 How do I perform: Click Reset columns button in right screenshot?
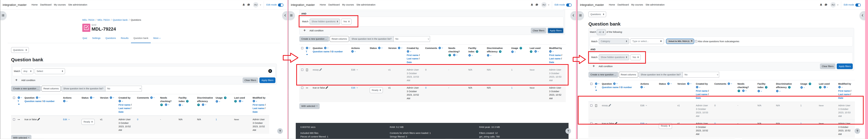pyautogui.click(x=628, y=75)
